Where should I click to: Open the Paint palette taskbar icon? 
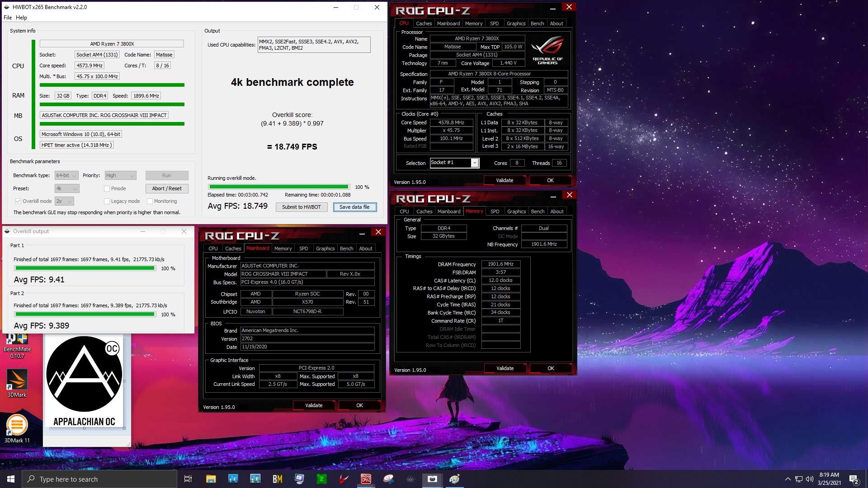pyautogui.click(x=454, y=479)
